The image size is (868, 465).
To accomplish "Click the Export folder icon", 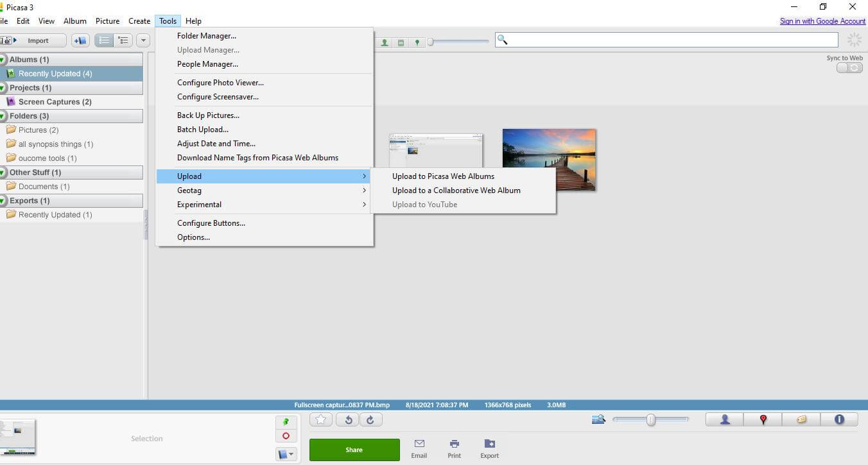I will pos(489,444).
